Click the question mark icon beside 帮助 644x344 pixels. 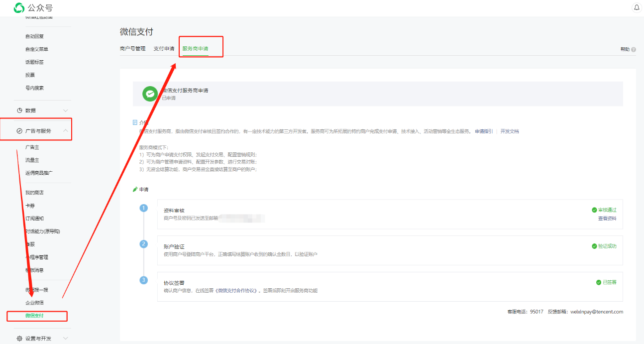pos(634,49)
